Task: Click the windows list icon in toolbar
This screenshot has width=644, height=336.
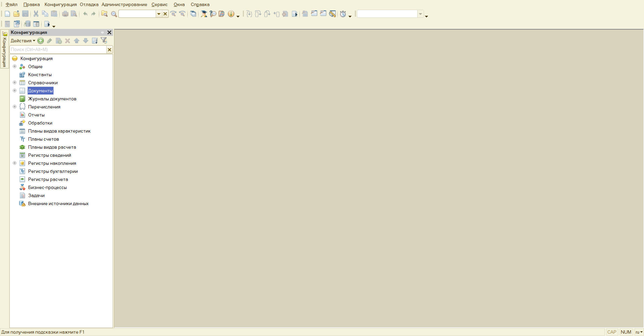Action: [193, 14]
